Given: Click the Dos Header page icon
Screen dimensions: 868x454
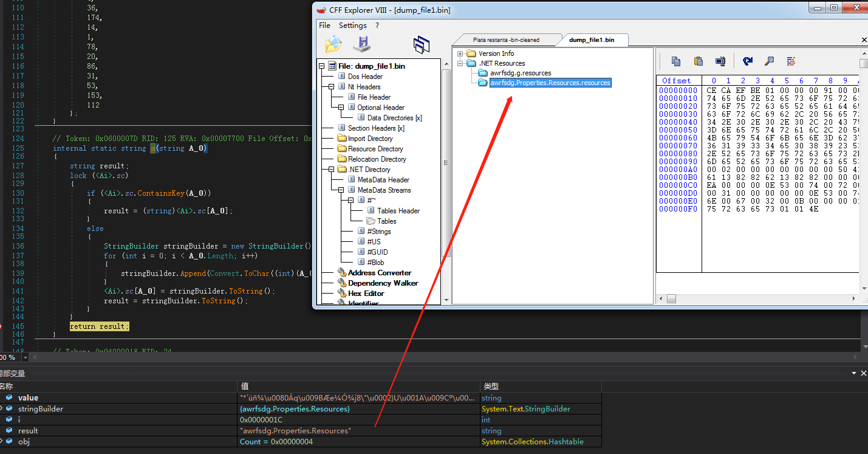Looking at the screenshot, I should point(342,77).
